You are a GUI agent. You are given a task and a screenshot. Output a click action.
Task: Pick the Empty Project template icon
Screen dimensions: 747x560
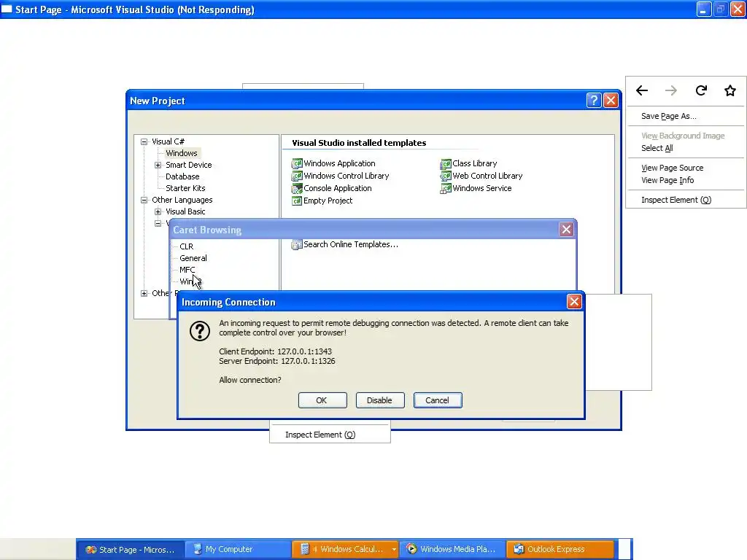[x=297, y=201]
